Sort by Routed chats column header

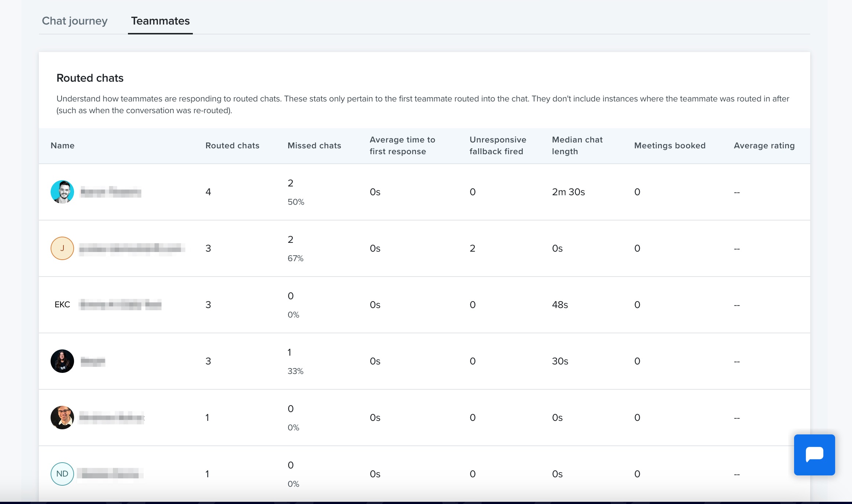click(232, 145)
